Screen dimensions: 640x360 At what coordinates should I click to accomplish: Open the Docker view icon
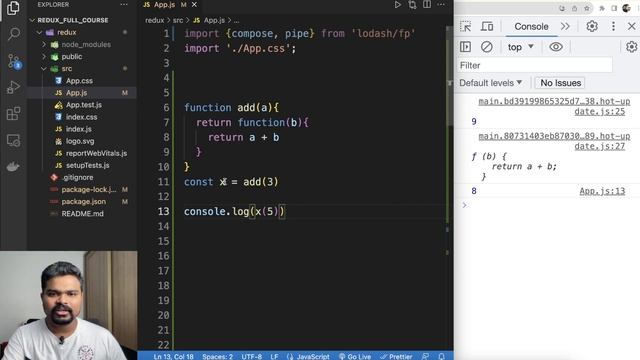click(13, 167)
